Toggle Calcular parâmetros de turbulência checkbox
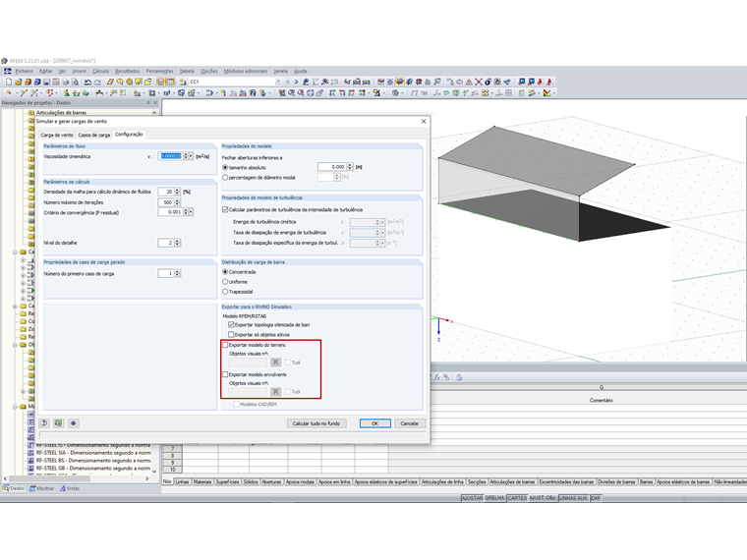This screenshot has height=560, width=747. [x=225, y=209]
